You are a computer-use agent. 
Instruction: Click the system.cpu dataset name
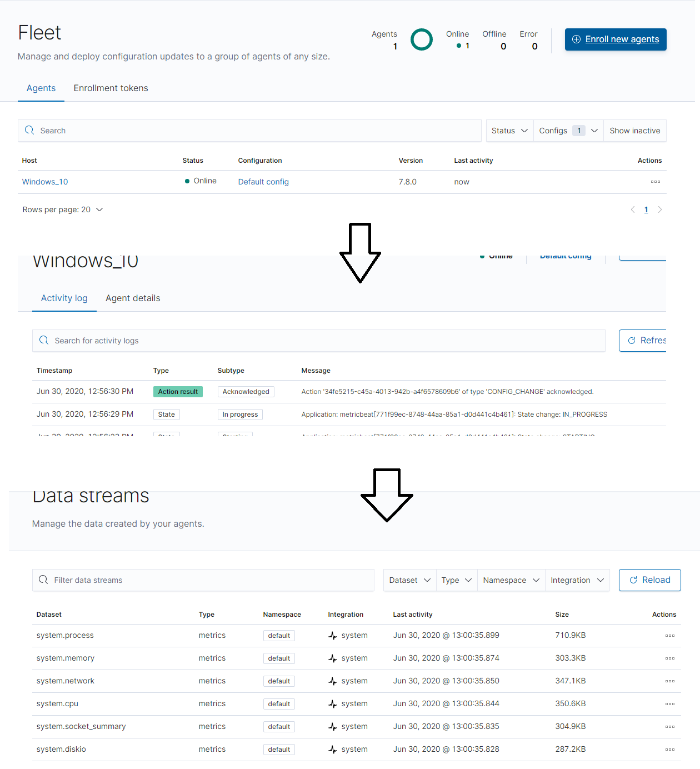[57, 703]
